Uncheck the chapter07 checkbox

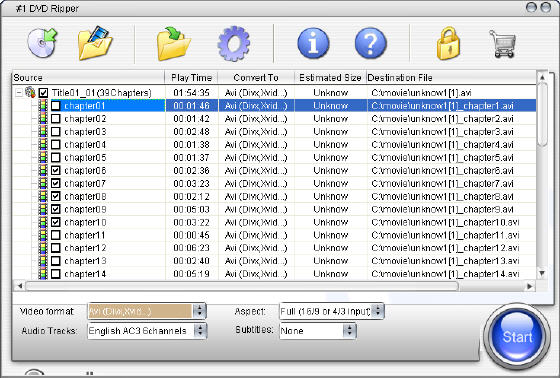[56, 183]
